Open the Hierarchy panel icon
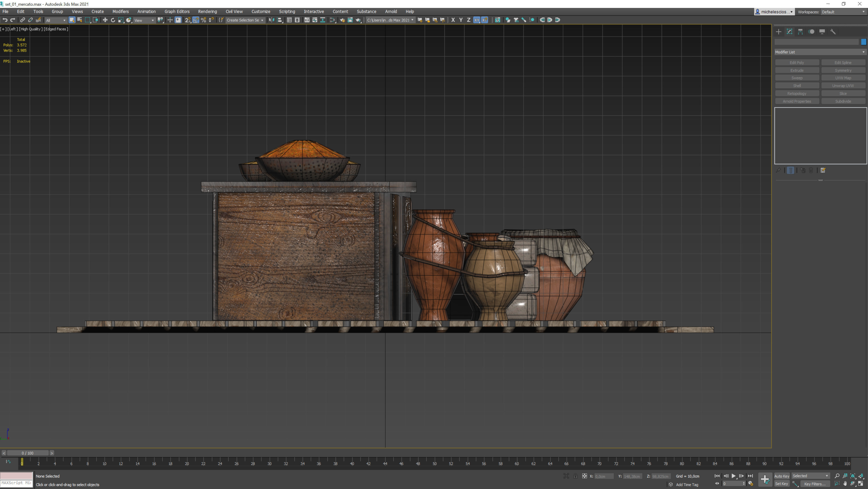 pos(800,32)
